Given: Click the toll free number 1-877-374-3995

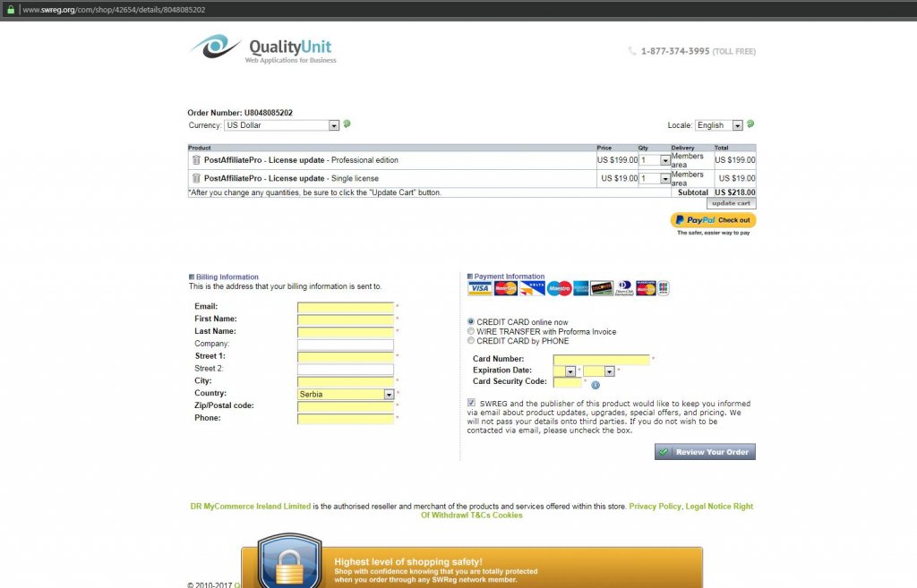Looking at the screenshot, I should click(675, 51).
